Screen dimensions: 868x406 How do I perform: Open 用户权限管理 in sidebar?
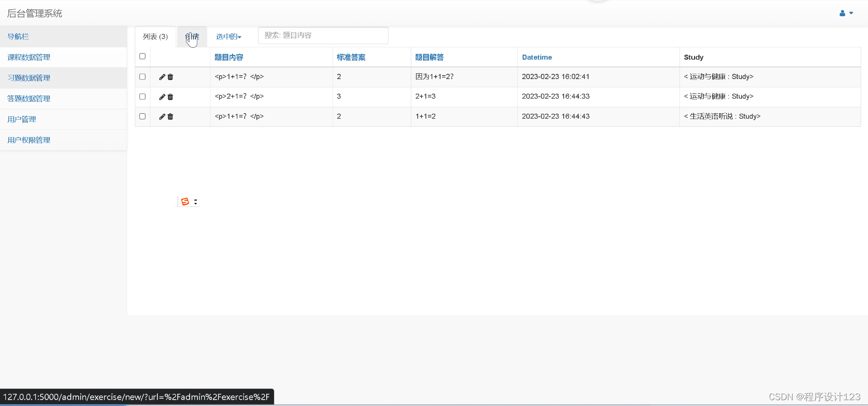click(x=64, y=140)
